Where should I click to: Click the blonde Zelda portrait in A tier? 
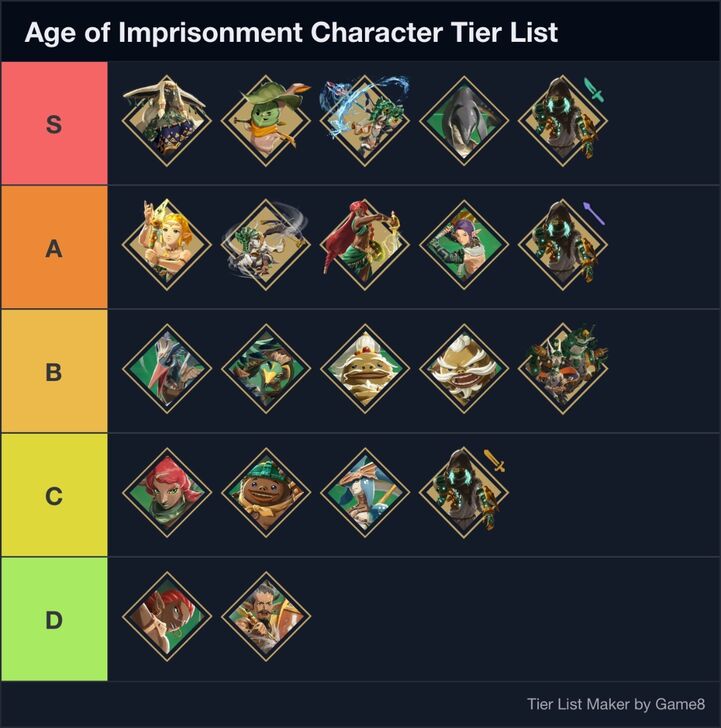(x=166, y=245)
